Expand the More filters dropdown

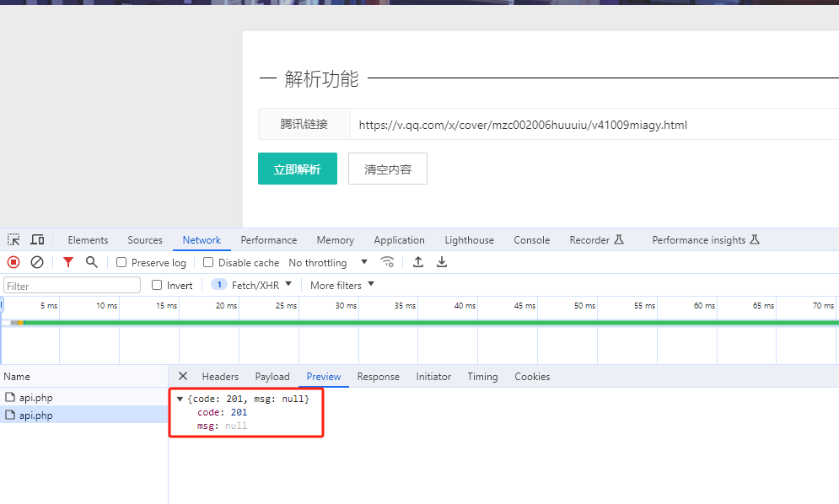(x=342, y=285)
